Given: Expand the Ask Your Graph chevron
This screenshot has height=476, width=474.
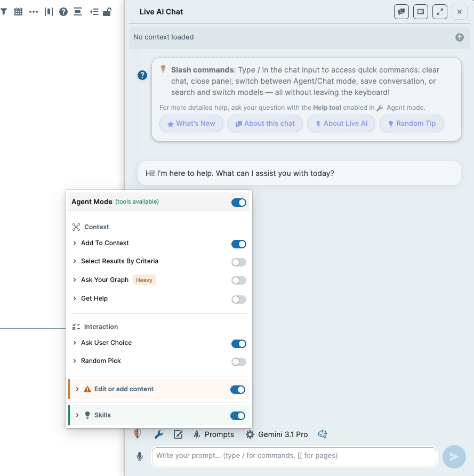Looking at the screenshot, I should click(x=75, y=280).
